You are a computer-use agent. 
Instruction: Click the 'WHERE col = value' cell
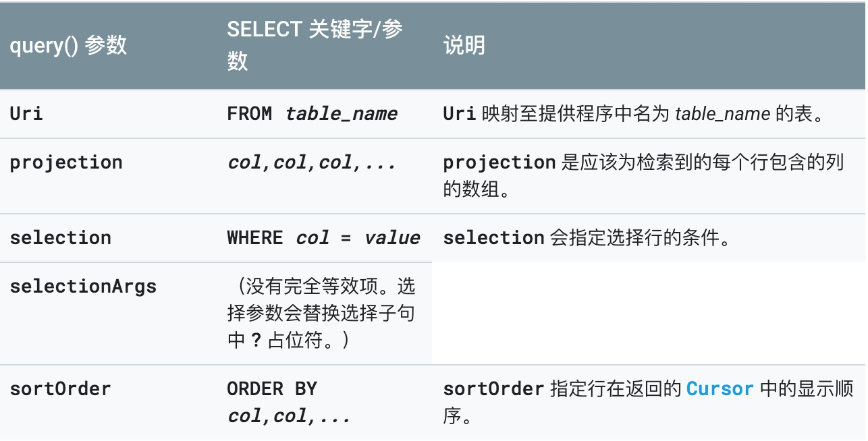pos(323,237)
